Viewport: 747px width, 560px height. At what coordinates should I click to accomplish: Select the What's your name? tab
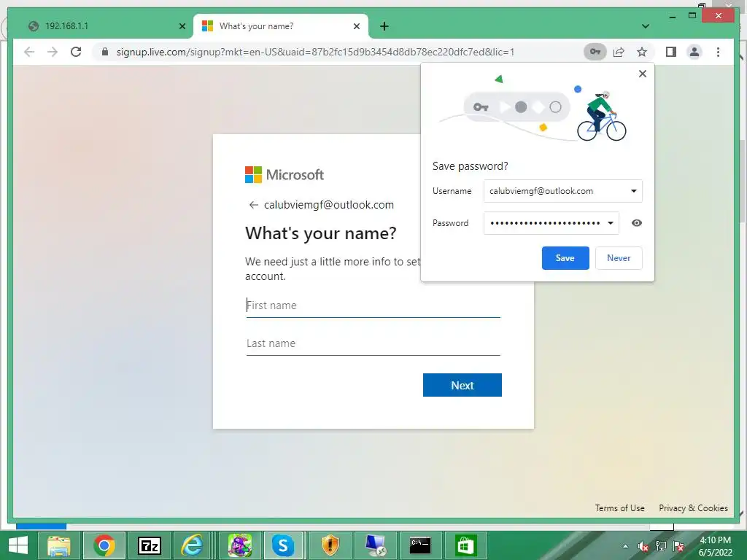click(281, 26)
